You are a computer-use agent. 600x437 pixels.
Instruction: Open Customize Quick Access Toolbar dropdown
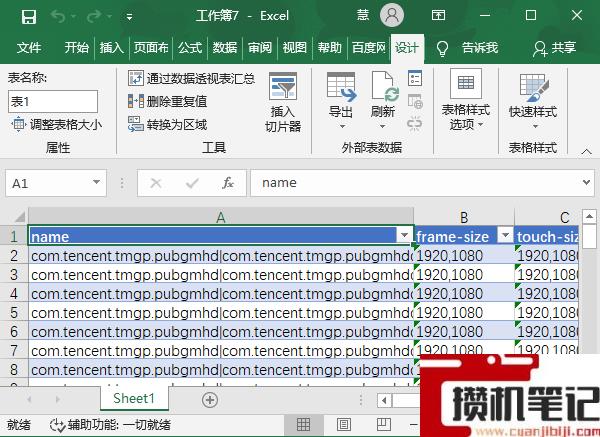(x=129, y=17)
